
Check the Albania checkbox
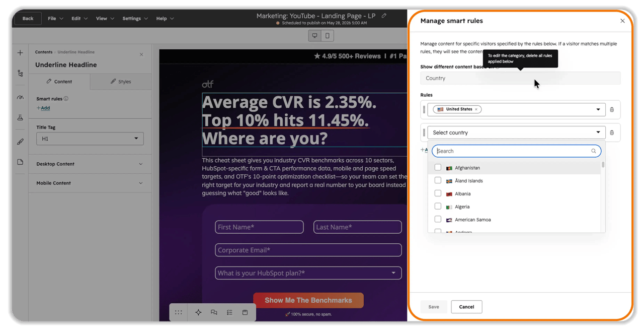click(438, 193)
